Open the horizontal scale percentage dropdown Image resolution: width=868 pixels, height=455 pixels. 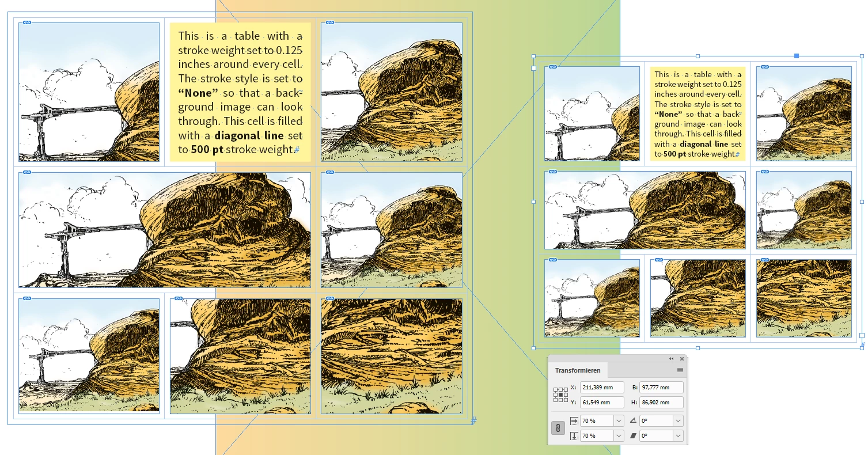[x=619, y=421]
